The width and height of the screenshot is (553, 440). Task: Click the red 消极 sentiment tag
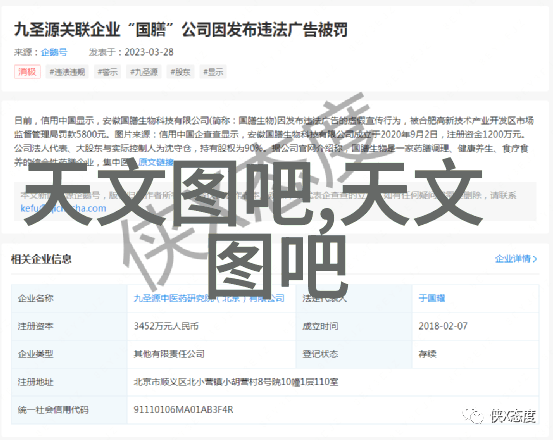27,72
